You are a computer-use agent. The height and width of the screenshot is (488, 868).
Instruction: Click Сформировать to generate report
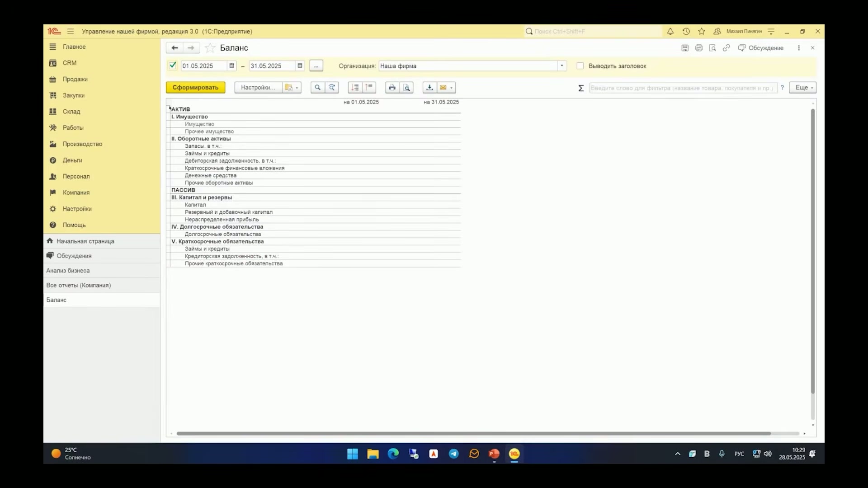[x=195, y=88]
